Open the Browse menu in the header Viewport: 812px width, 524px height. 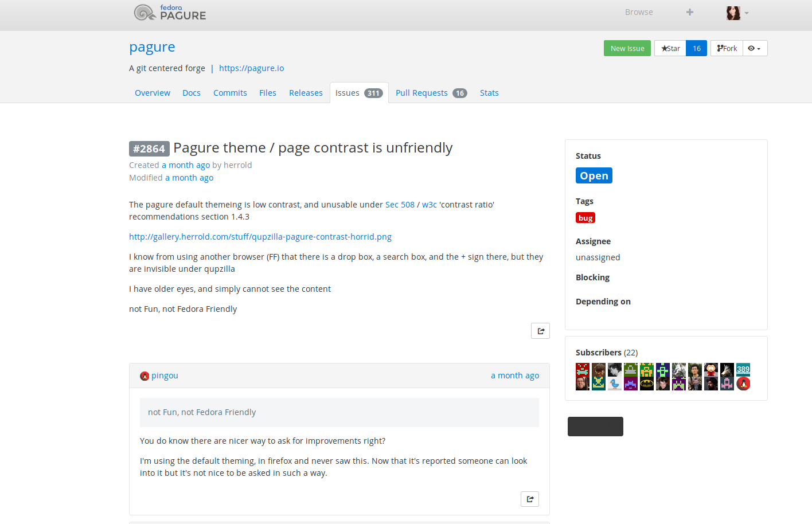pyautogui.click(x=639, y=12)
